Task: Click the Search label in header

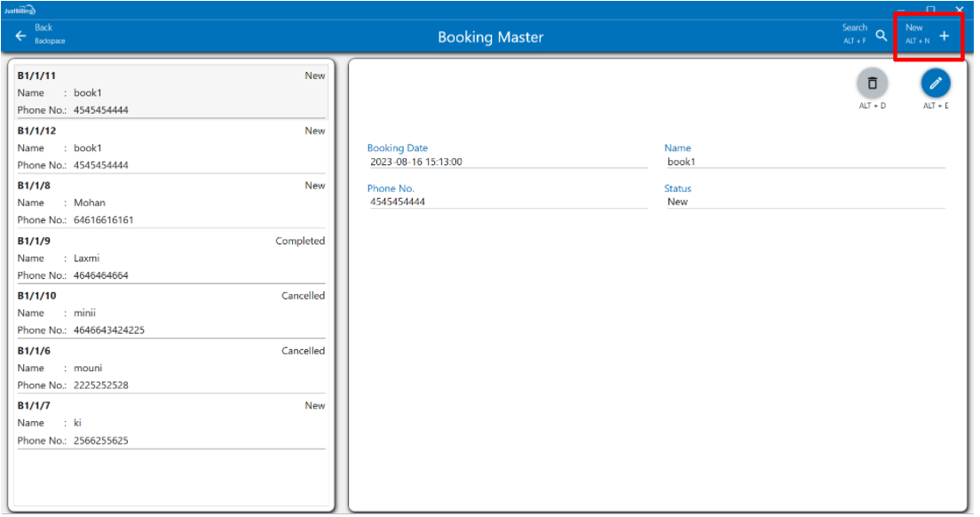Action: pos(854,28)
